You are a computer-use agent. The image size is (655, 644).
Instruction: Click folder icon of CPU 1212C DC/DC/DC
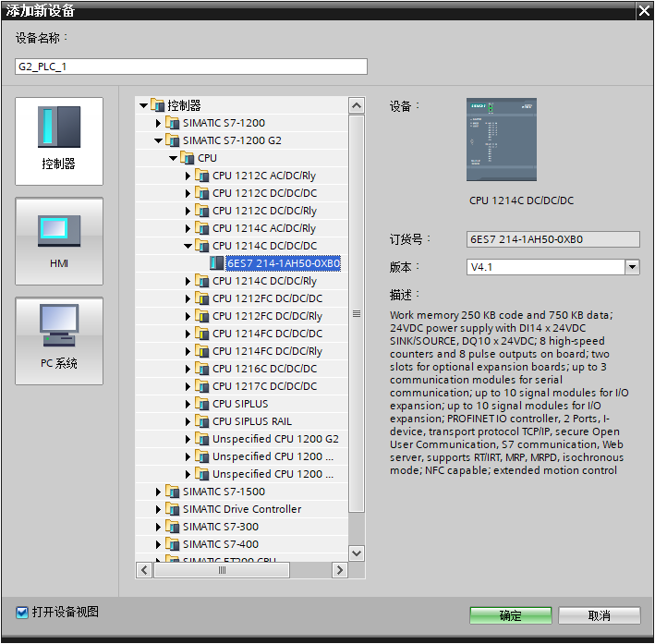click(202, 193)
